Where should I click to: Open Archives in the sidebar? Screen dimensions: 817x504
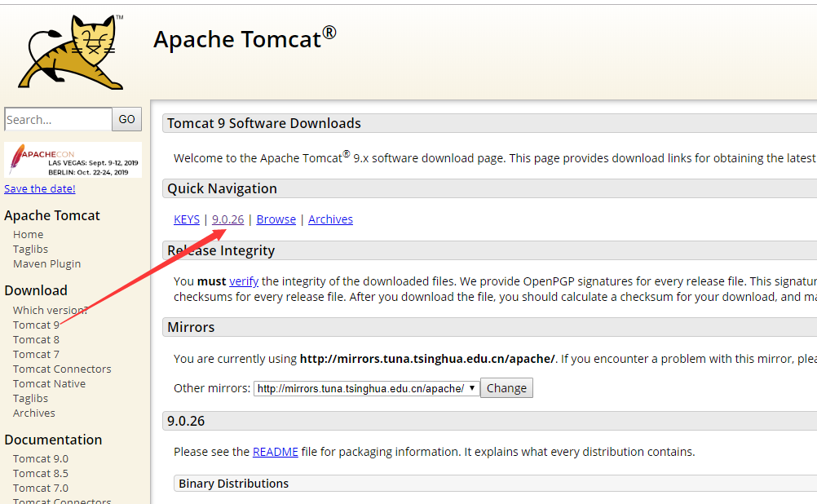(x=34, y=413)
